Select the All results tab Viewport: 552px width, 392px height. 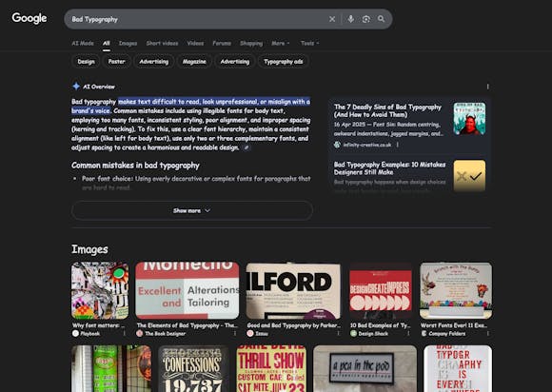107,43
